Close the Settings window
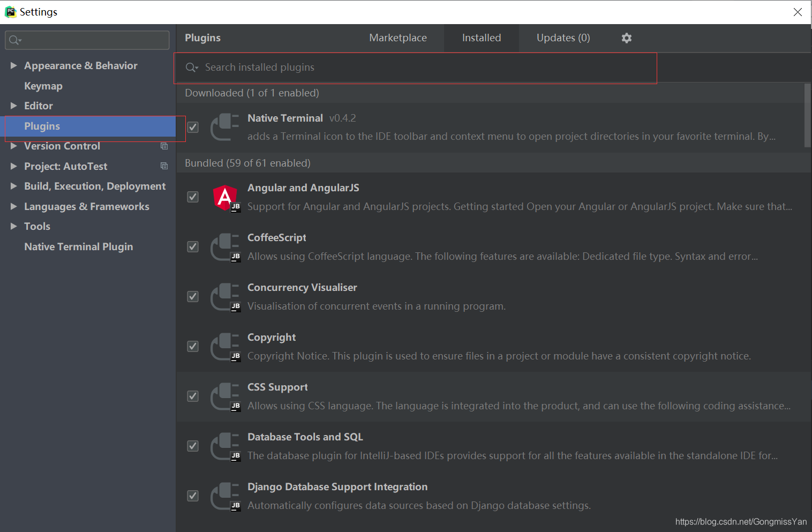This screenshot has height=532, width=812. [x=798, y=12]
